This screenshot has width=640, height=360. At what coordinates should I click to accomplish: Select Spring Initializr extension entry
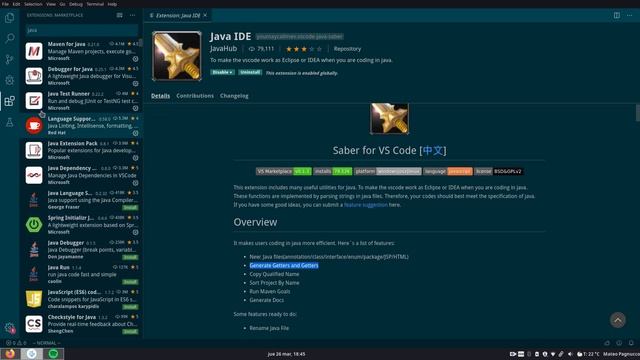82,224
